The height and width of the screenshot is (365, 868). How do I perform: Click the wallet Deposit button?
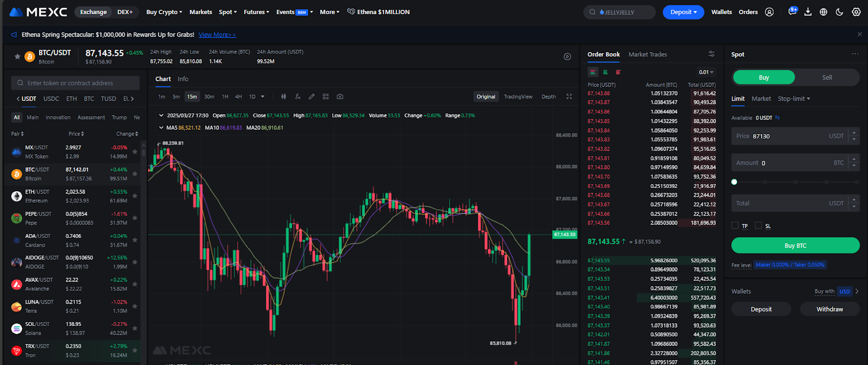coord(761,309)
